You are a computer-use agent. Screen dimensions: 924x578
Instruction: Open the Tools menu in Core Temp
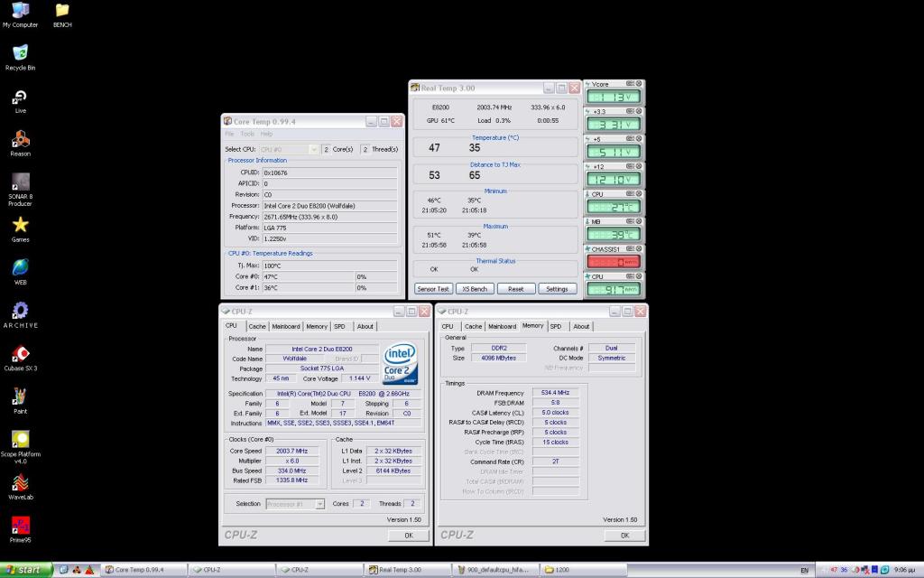247,134
